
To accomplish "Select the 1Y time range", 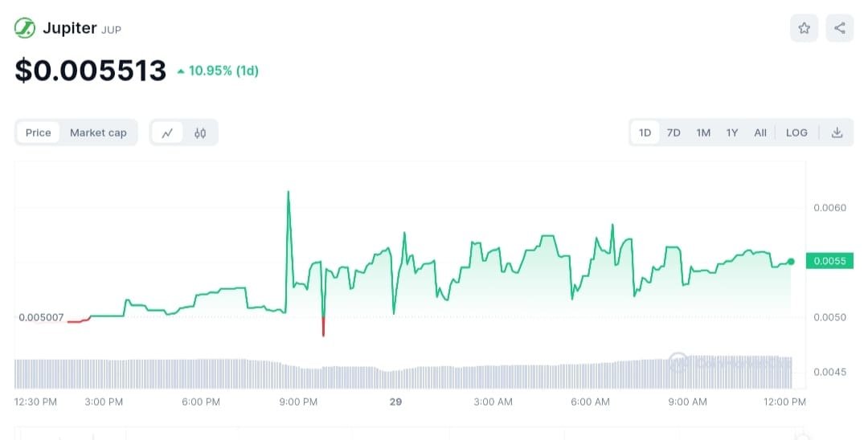I will (731, 132).
